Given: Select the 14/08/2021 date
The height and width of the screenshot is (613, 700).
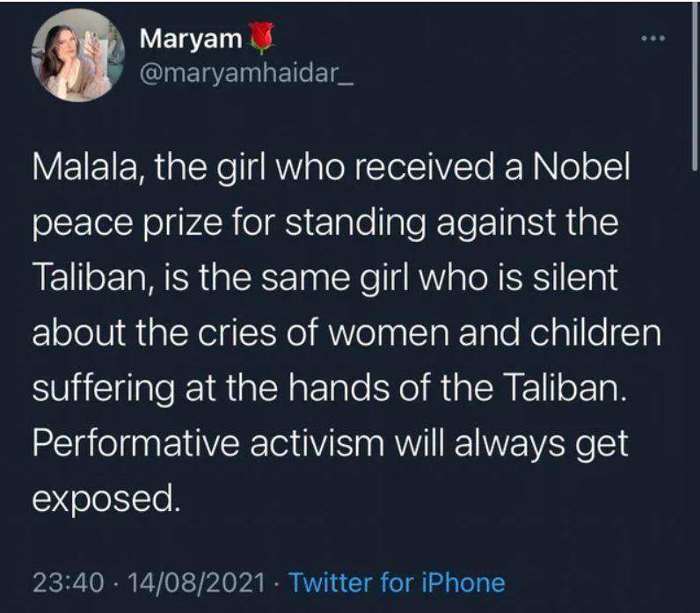Looking at the screenshot, I should pyautogui.click(x=196, y=582).
